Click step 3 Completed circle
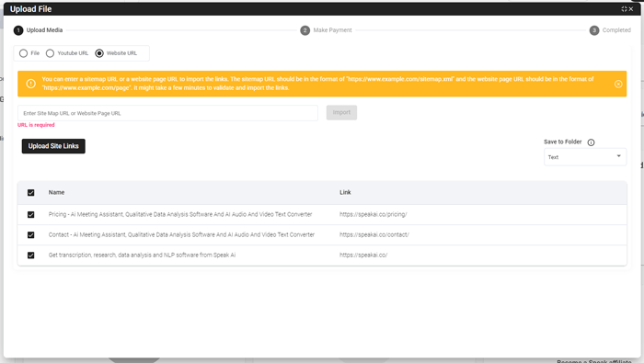 pyautogui.click(x=594, y=30)
